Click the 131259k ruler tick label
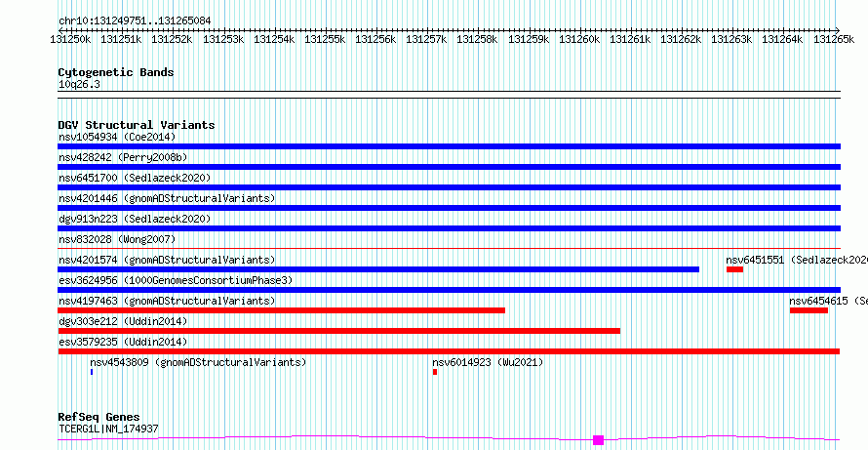The image size is (868, 450). 531,39
